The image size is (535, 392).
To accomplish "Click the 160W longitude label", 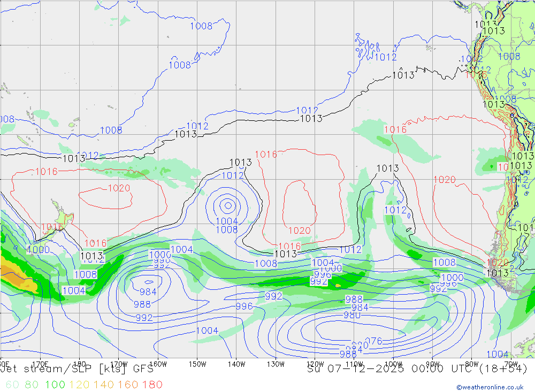I will 158,364.
